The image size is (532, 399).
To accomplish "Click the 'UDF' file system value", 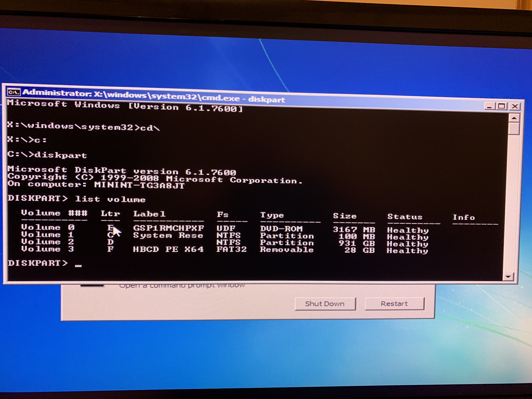I will pyautogui.click(x=226, y=228).
